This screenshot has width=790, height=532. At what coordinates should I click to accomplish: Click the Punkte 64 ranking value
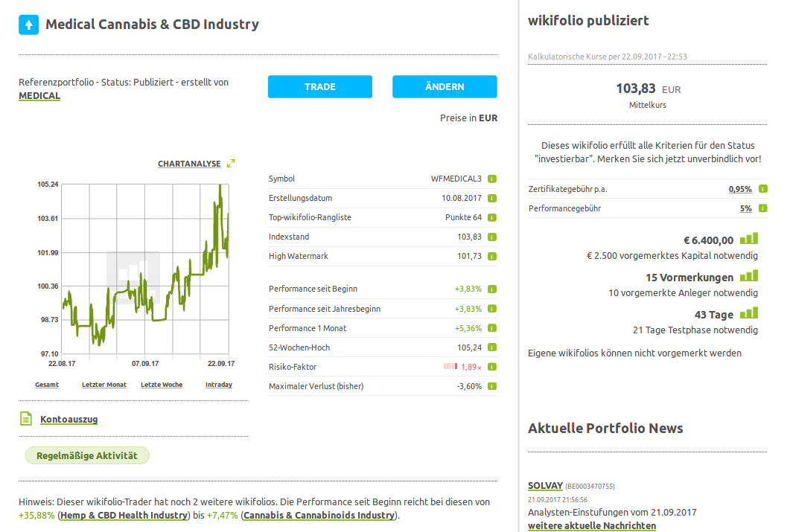pyautogui.click(x=464, y=217)
